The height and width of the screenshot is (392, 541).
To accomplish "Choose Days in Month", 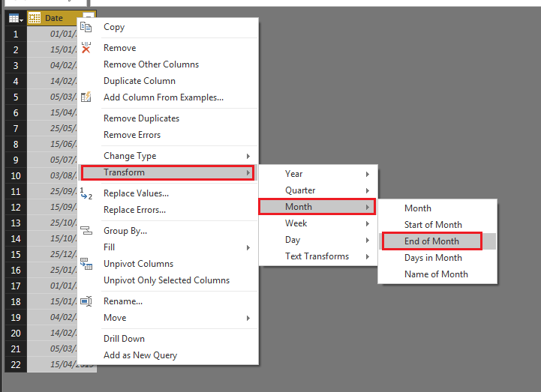I will click(437, 258).
